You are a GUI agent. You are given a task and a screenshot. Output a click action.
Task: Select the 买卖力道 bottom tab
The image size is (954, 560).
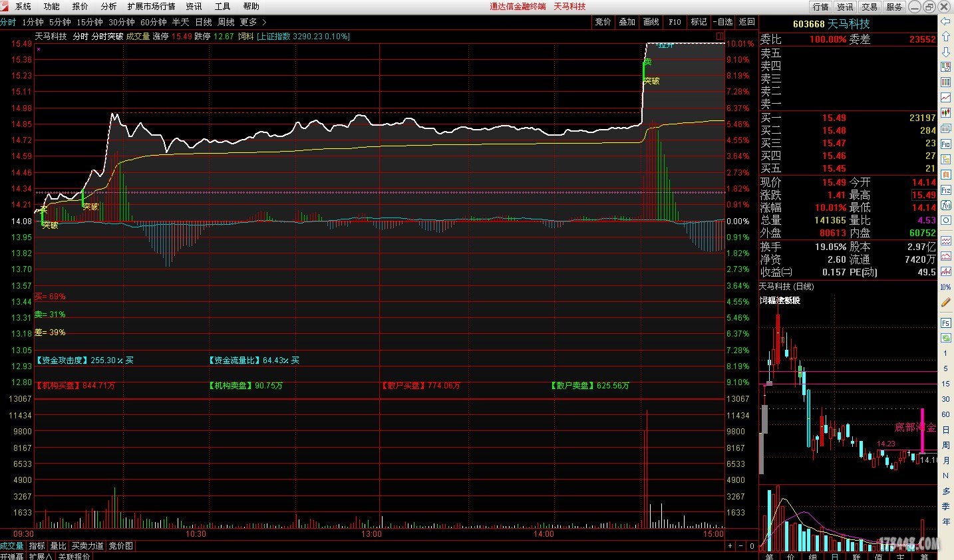(88, 546)
